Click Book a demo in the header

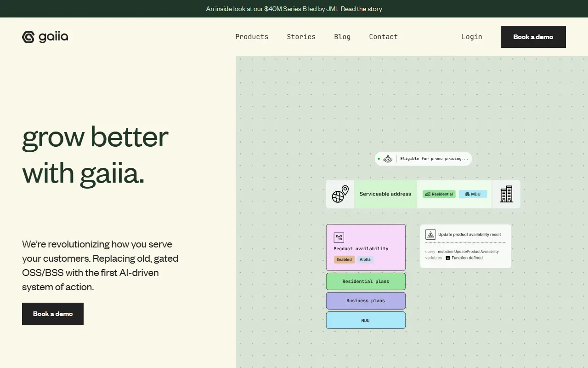pyautogui.click(x=533, y=37)
